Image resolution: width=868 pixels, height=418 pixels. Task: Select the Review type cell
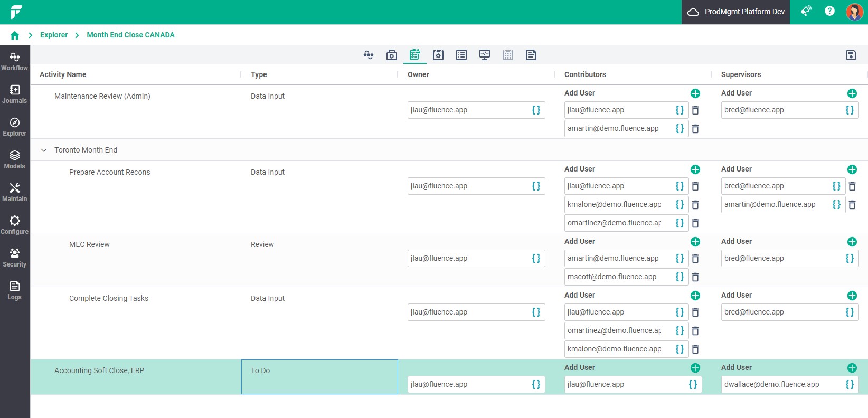click(262, 244)
